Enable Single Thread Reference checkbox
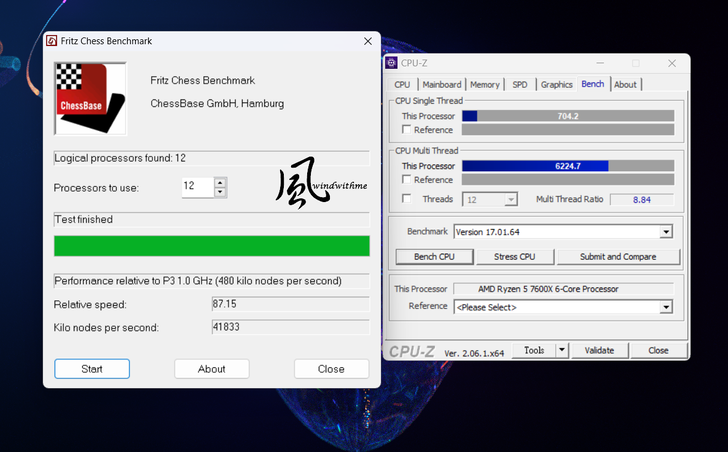This screenshot has height=452, width=728. click(x=406, y=130)
